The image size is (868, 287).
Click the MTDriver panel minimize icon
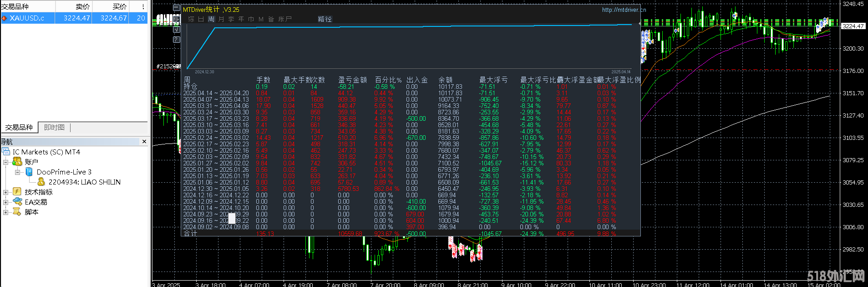[x=177, y=8]
